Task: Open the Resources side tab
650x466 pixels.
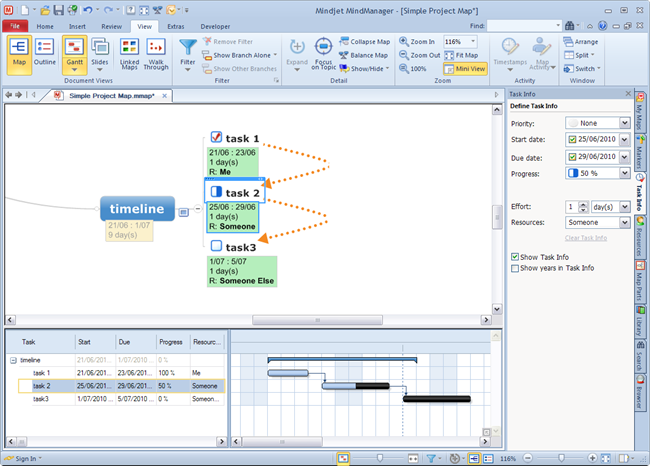Action: 640,236
